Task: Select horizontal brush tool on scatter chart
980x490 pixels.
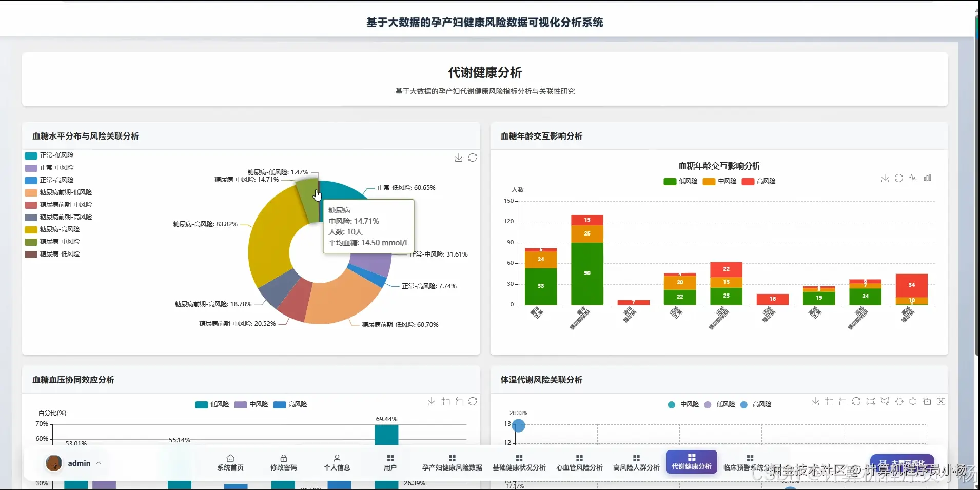Action: pyautogui.click(x=899, y=401)
